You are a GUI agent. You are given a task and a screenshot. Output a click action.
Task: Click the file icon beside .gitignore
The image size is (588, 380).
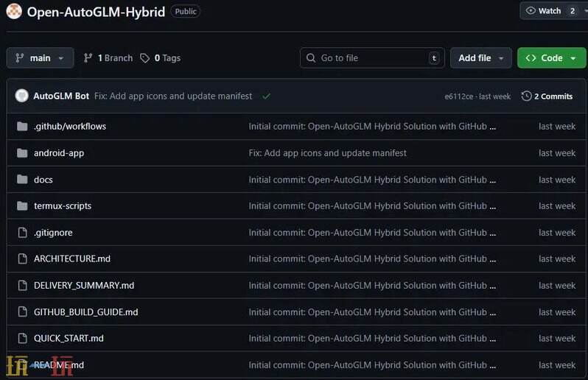click(21, 233)
